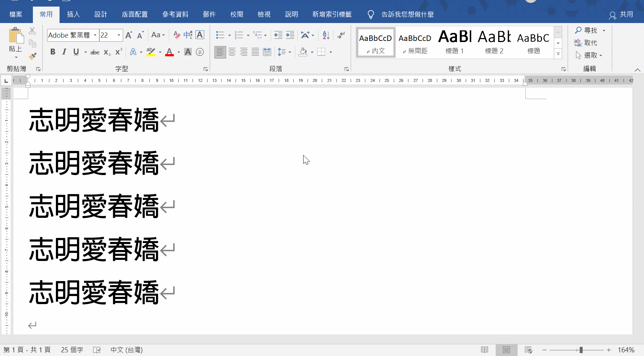Viewport: 644px width, 356px height.
Task: Expand font color dropdown arrow
Action: coord(179,52)
